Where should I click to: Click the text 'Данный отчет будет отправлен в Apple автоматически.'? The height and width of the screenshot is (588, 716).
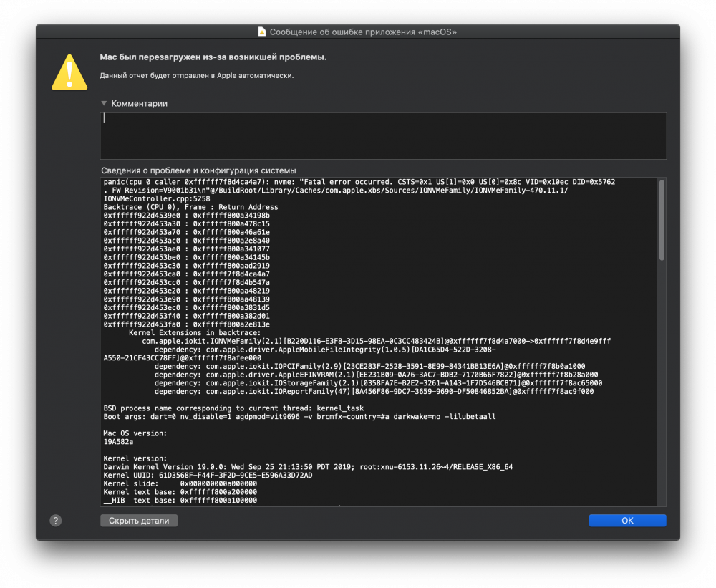tap(196, 75)
